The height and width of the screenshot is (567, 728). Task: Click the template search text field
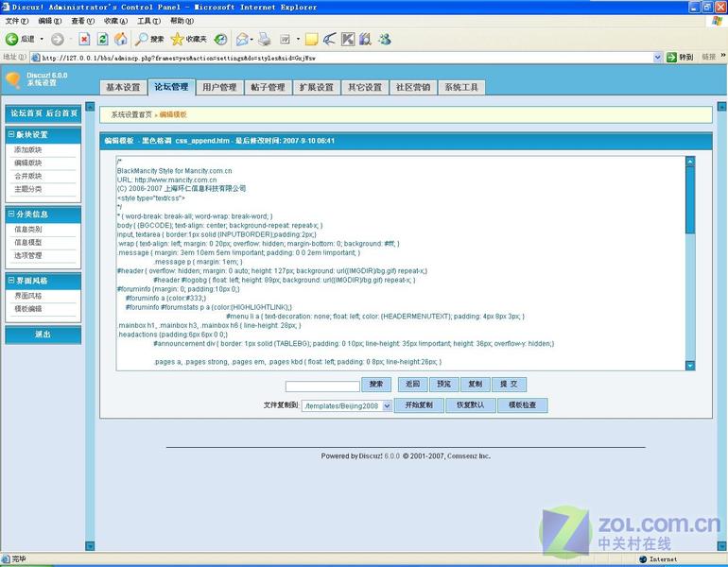tap(322, 387)
